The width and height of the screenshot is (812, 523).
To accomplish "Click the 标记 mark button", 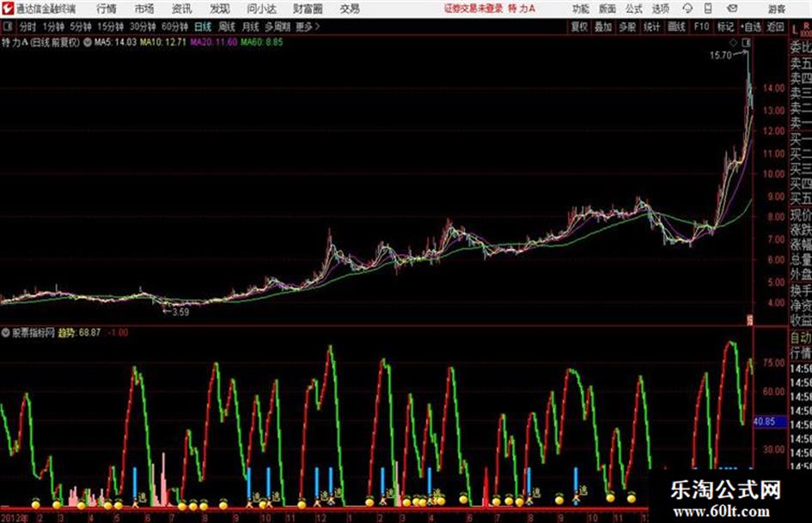I will coord(725,27).
